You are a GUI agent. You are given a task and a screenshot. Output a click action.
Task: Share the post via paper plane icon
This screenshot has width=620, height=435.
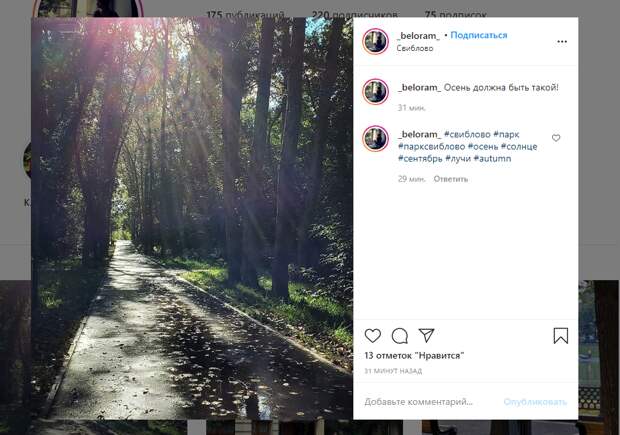426,336
